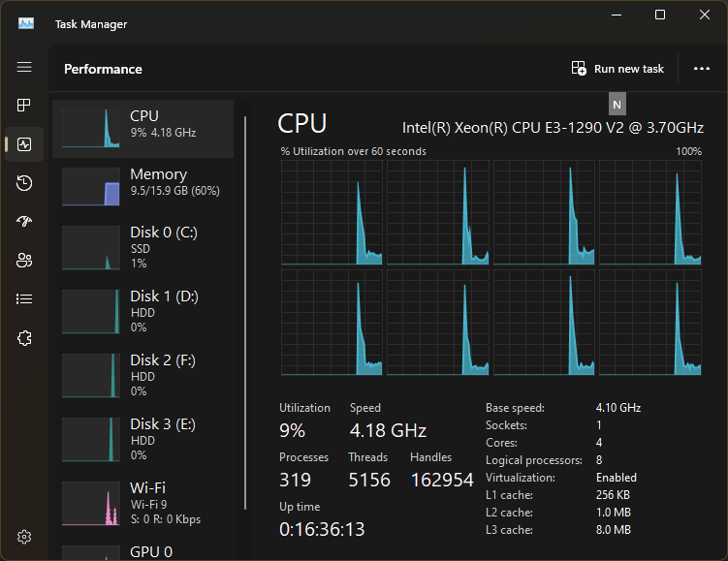Select the Performance page icon in sidebar
The image size is (728, 561).
tap(24, 144)
